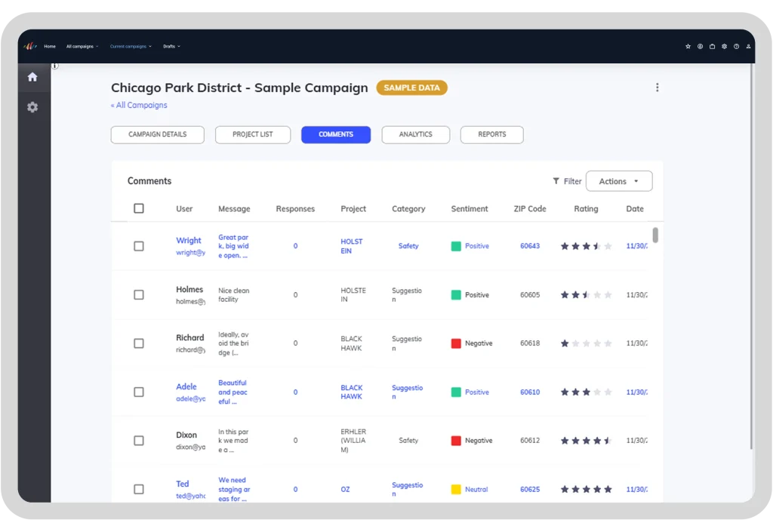Check the box for Ted's comment
The height and width of the screenshot is (532, 773).
tap(139, 489)
